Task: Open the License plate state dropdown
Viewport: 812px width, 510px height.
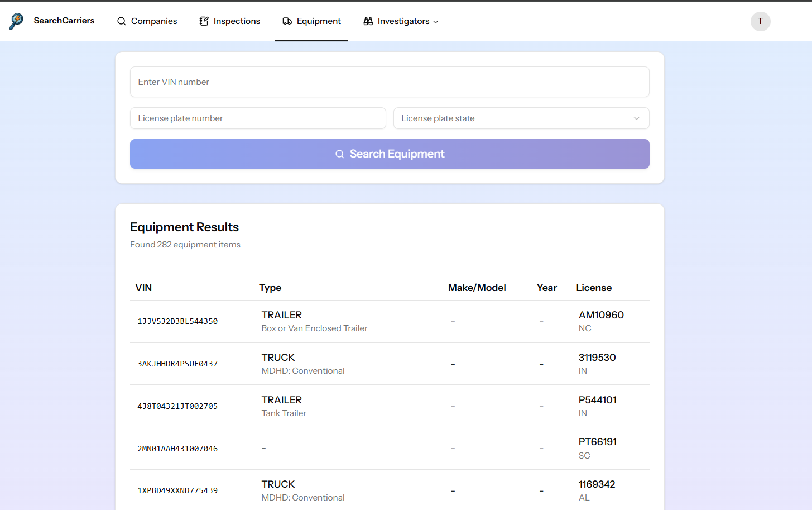Action: coord(521,118)
